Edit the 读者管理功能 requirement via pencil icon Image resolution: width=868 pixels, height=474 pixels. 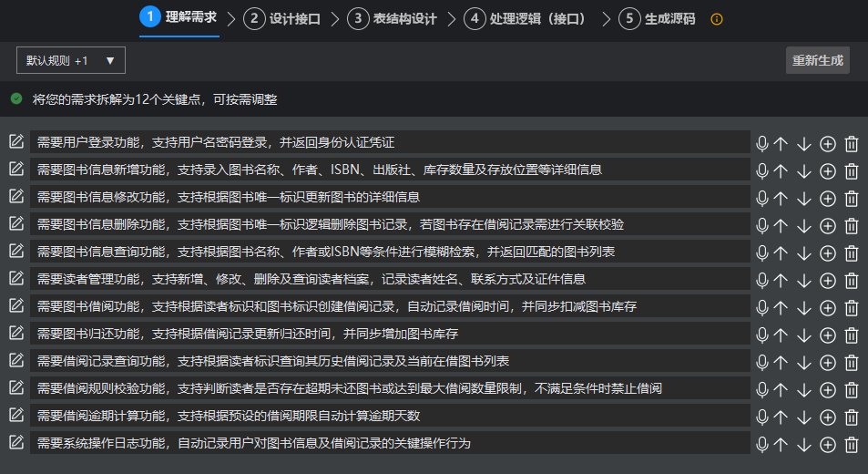click(15, 278)
